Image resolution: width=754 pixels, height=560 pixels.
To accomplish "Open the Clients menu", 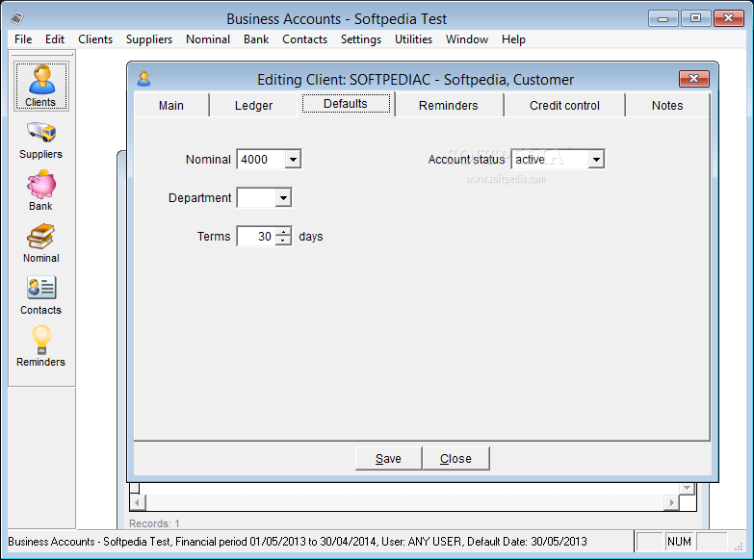I will pyautogui.click(x=95, y=39).
